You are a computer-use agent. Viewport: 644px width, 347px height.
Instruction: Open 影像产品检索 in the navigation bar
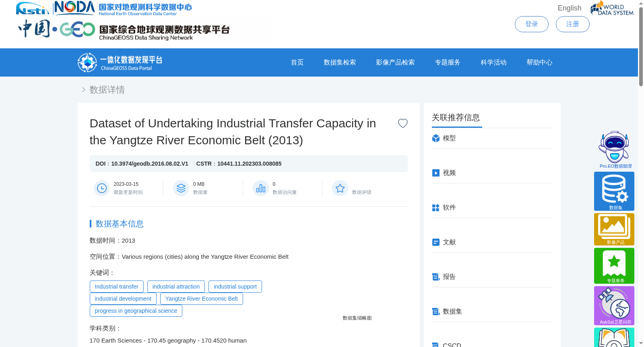(395, 62)
